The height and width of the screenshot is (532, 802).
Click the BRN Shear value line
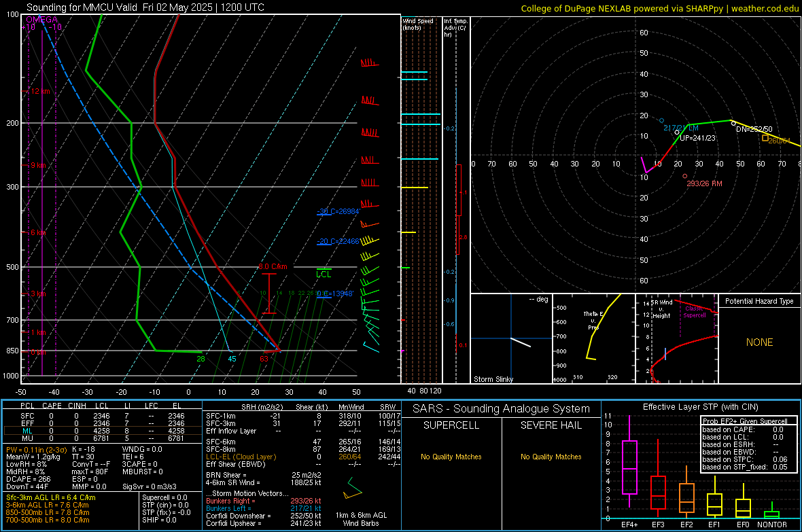click(x=264, y=475)
